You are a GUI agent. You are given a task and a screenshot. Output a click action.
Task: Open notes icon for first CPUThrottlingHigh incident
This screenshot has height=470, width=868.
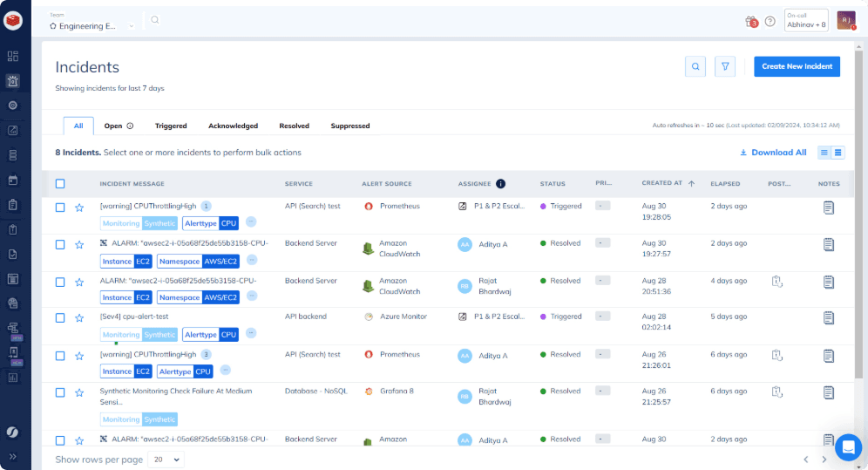(829, 207)
